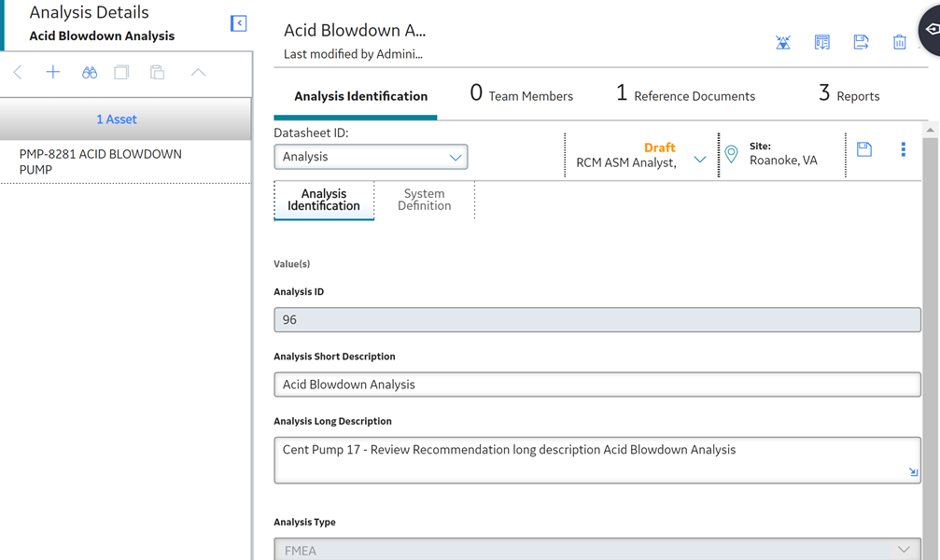Open the Analysis Type FMEA dropdown

pyautogui.click(x=597, y=549)
